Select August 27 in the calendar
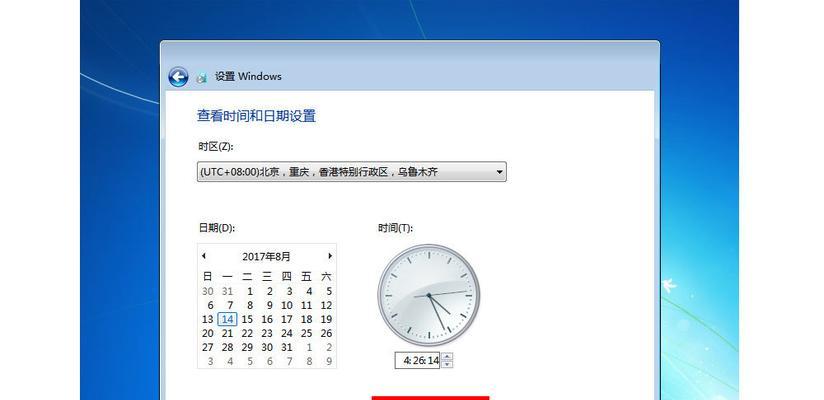Screen dimensions: 824x400 pyautogui.click(x=208, y=347)
